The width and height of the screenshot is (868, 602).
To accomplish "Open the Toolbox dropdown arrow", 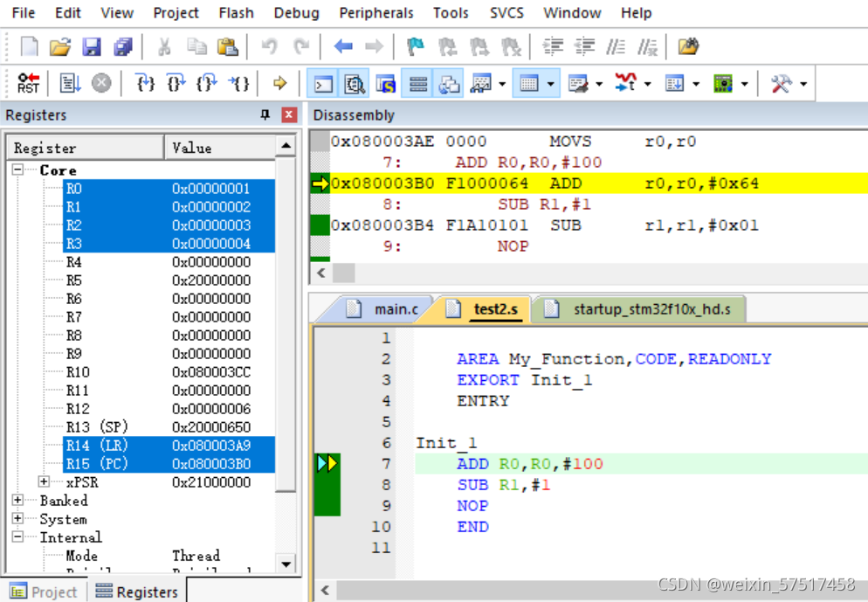I will pyautogui.click(x=803, y=84).
